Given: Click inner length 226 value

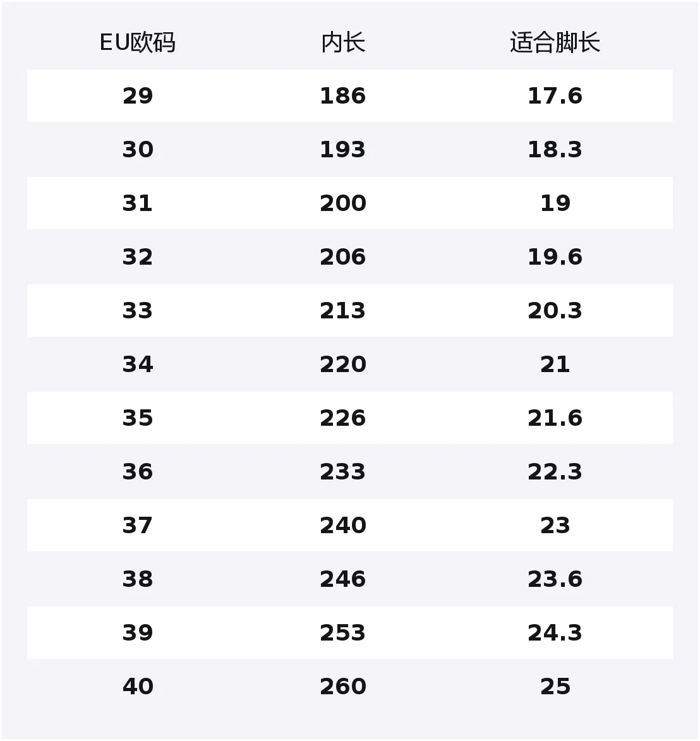Looking at the screenshot, I should [x=343, y=418].
